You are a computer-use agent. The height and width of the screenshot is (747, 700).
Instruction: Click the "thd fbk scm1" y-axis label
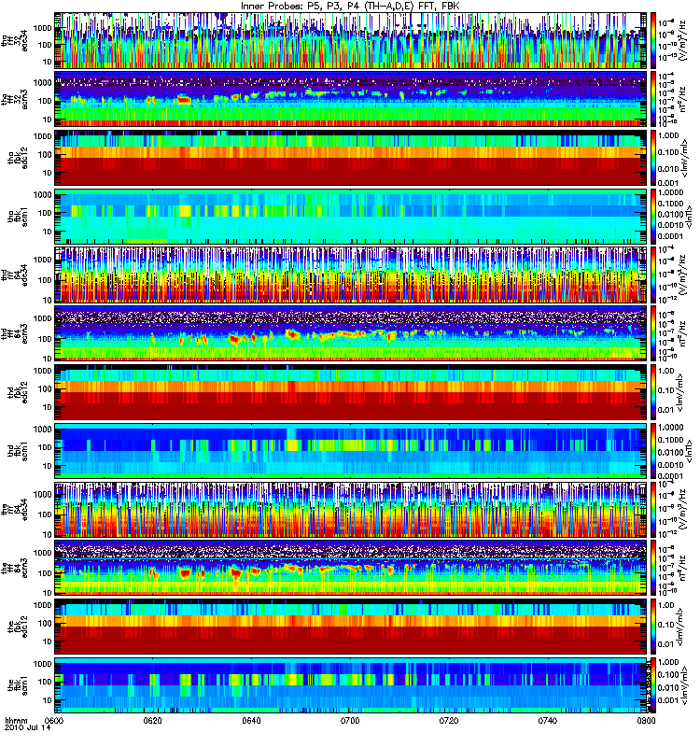[18, 451]
